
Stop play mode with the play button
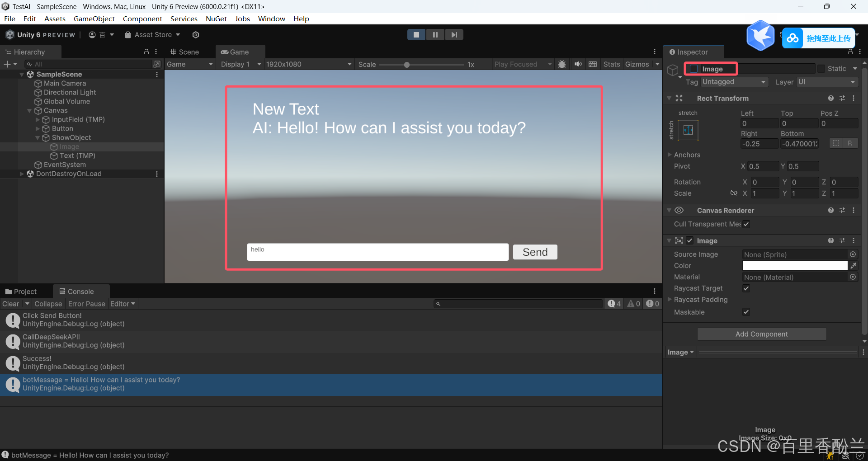point(416,35)
